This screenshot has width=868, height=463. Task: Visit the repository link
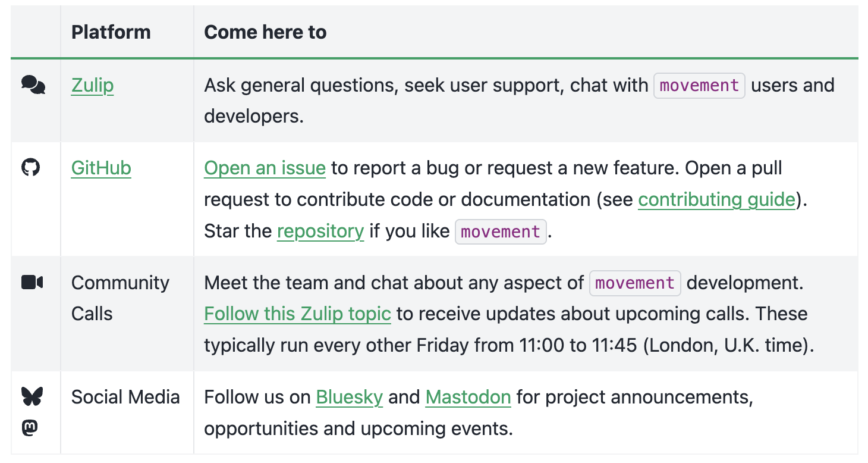[320, 231]
